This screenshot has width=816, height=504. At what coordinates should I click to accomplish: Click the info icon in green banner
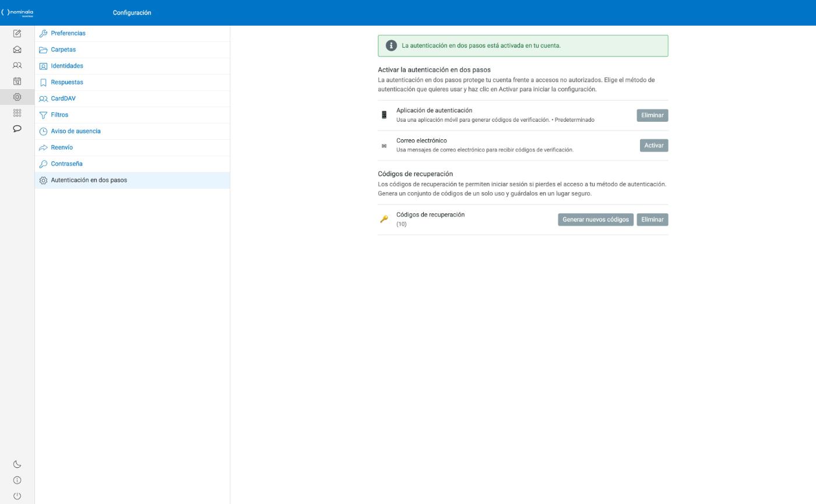(391, 45)
